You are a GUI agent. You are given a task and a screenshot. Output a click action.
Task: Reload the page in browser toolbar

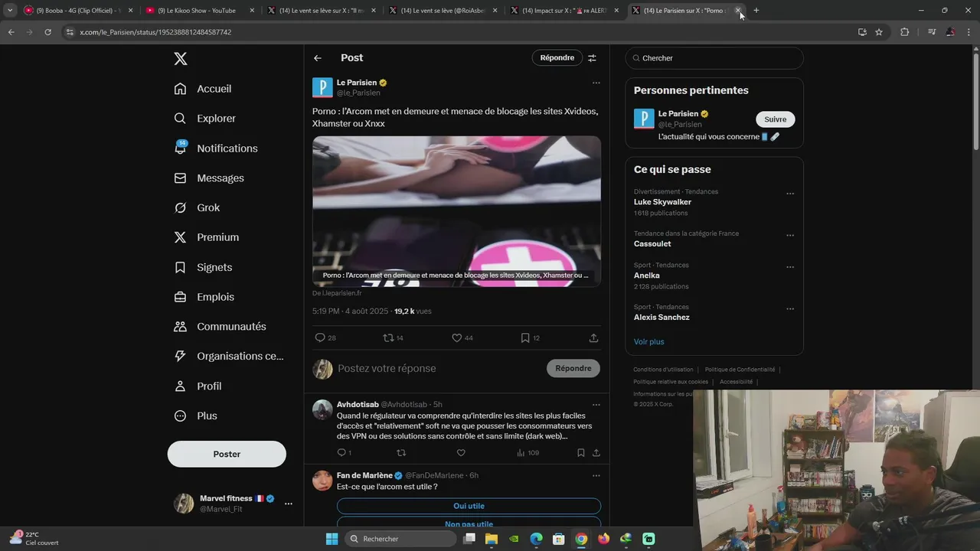47,32
